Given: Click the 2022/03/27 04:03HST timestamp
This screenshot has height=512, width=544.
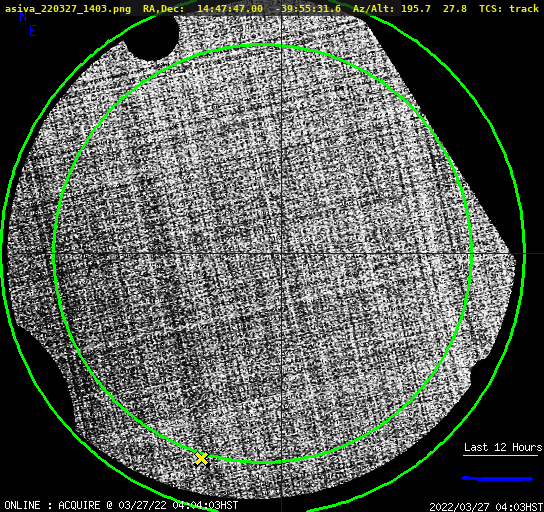Looking at the screenshot, I should click(x=486, y=507).
